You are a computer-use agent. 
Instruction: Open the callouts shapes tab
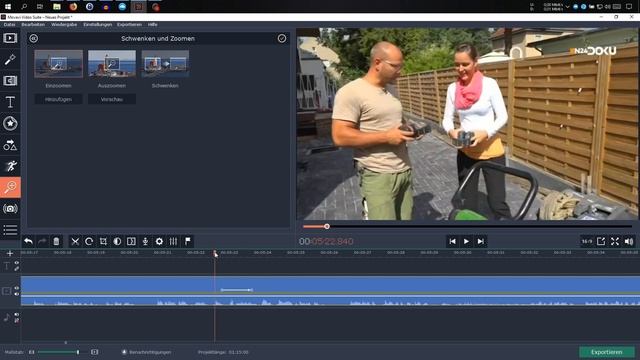[x=10, y=145]
